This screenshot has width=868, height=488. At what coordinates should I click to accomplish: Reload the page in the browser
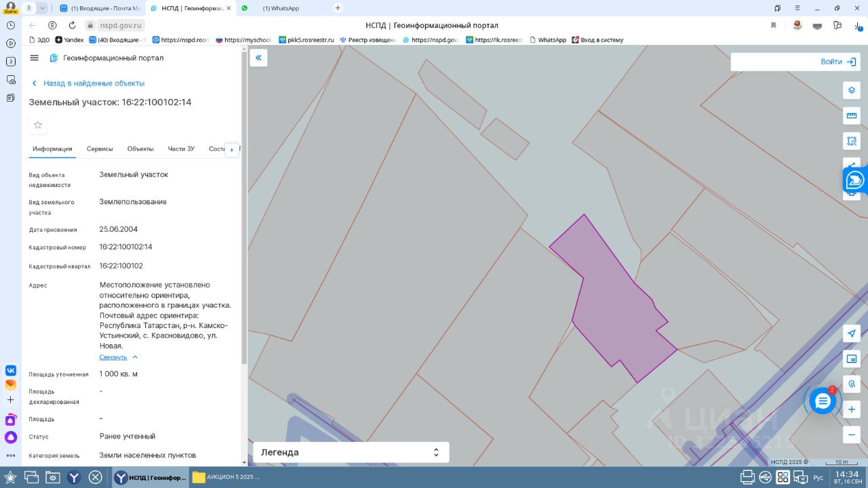pyautogui.click(x=72, y=25)
